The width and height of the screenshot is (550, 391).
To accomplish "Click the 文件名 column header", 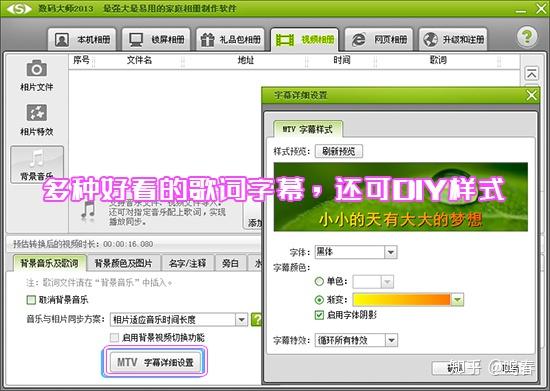I will pos(139,60).
